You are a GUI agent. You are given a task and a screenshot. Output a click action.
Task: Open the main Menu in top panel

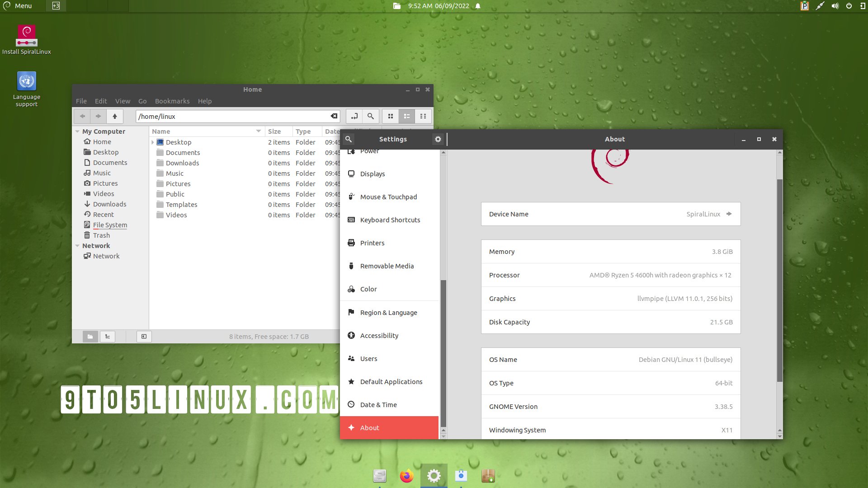coord(18,6)
